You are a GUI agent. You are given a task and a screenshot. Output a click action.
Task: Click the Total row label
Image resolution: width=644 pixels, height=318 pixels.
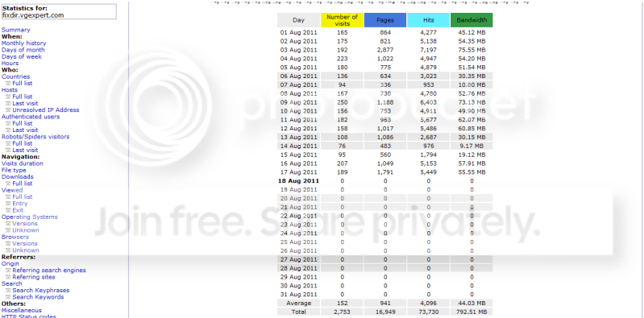click(298, 312)
